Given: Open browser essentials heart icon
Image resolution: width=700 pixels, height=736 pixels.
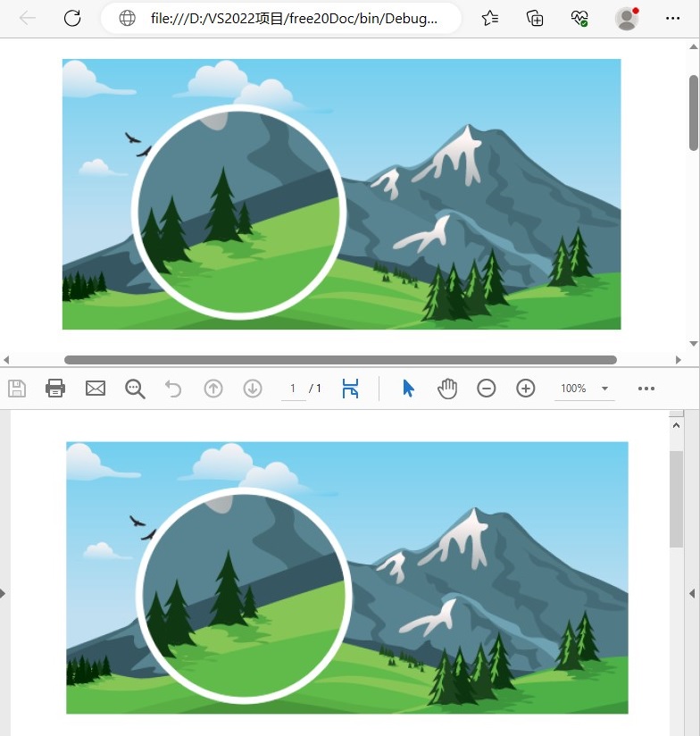Looking at the screenshot, I should 579,18.
